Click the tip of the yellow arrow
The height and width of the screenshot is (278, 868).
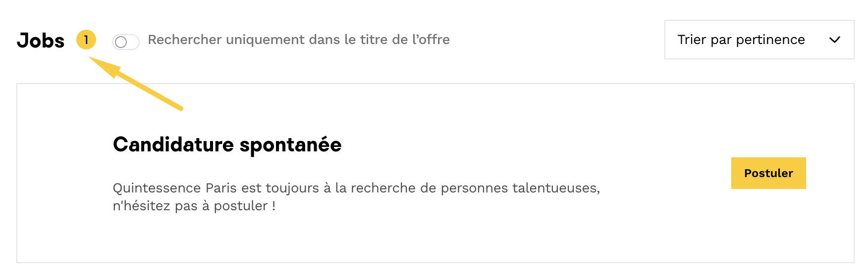(92, 59)
